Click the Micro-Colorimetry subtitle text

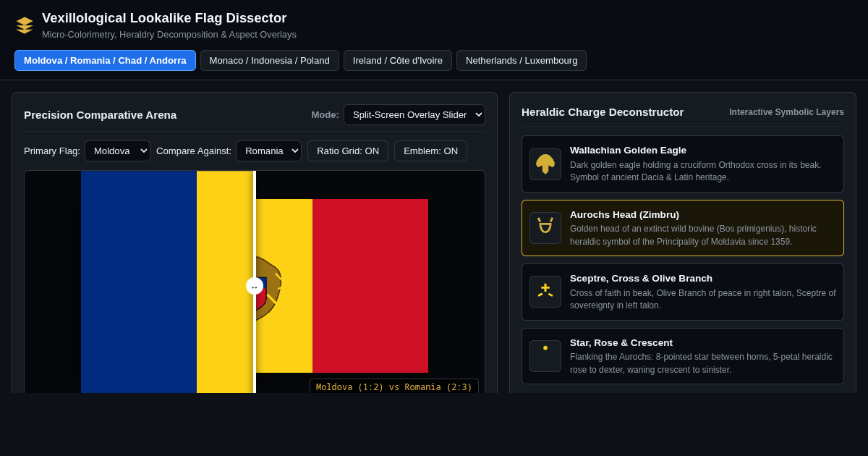[169, 34]
